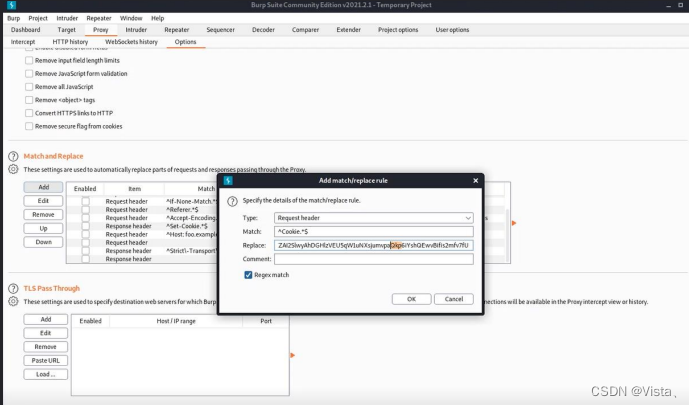This screenshot has height=405, width=689.
Task: Click orange arrow beside Match and Replace table
Action: coord(514,223)
